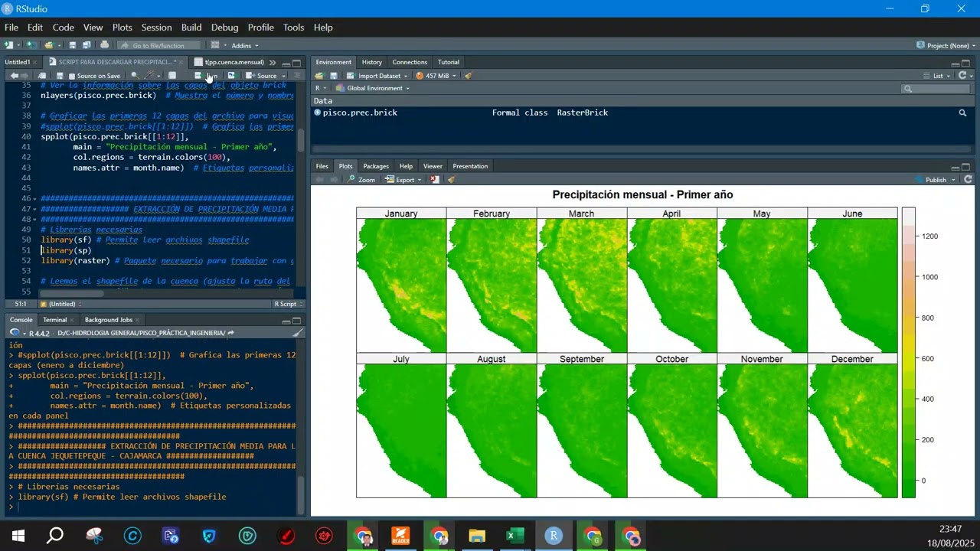Image resolution: width=980 pixels, height=551 pixels.
Task: Click the Go to file/function field
Action: click(158, 45)
